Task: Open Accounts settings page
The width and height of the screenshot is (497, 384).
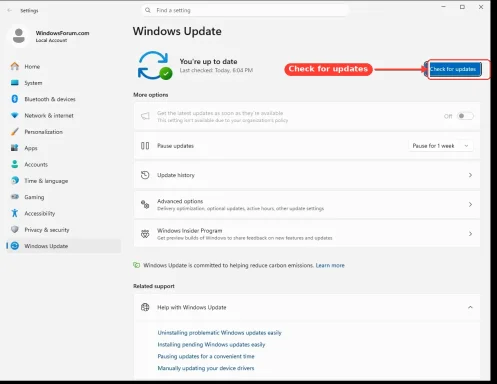Action: point(63,164)
